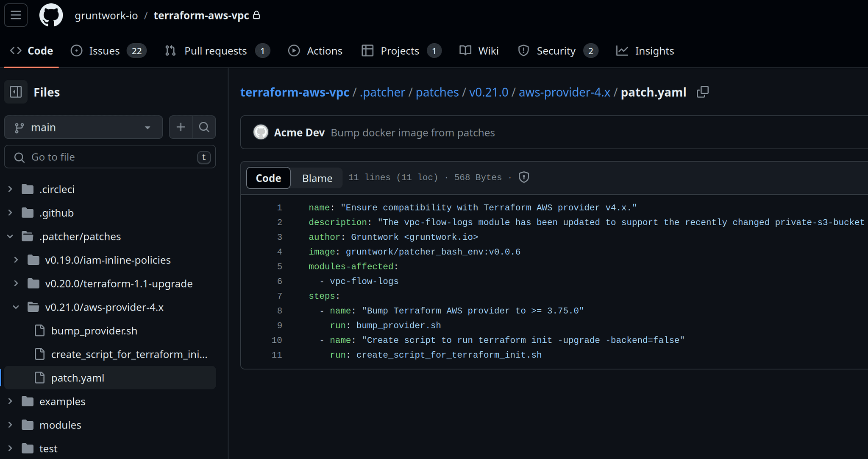The width and height of the screenshot is (868, 459).
Task: Copy file path icon next to patch.yaml
Action: point(702,92)
